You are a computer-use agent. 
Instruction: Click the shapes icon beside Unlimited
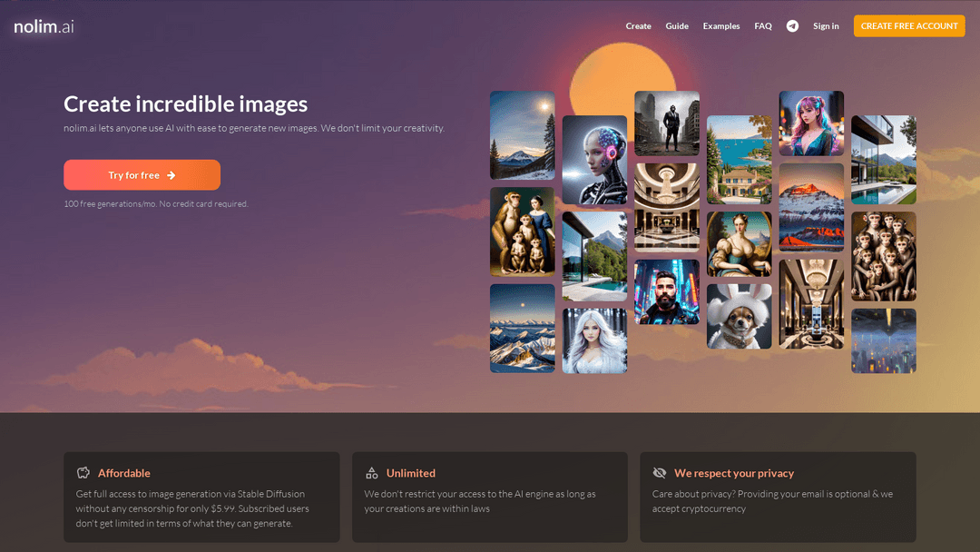(x=372, y=473)
